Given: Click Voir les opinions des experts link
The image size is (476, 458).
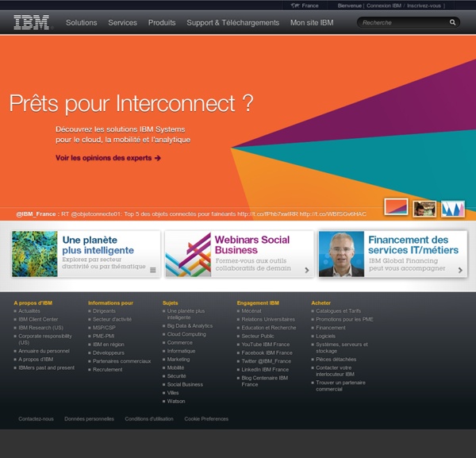Looking at the screenshot, I should pos(108,158).
